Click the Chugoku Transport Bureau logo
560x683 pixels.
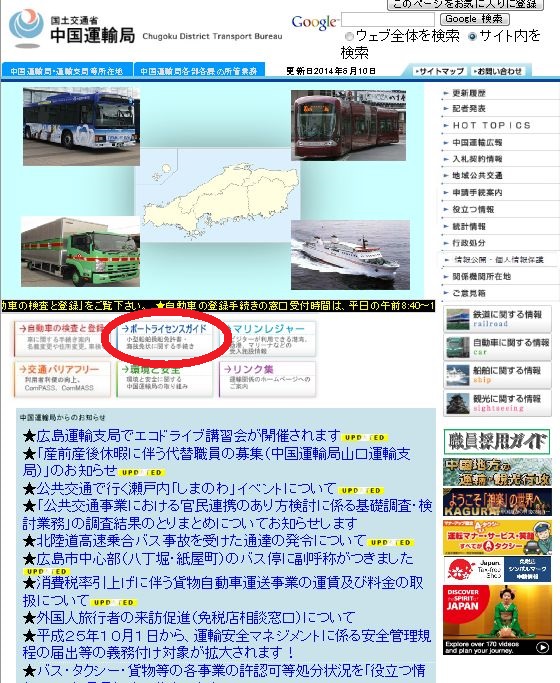[72, 29]
